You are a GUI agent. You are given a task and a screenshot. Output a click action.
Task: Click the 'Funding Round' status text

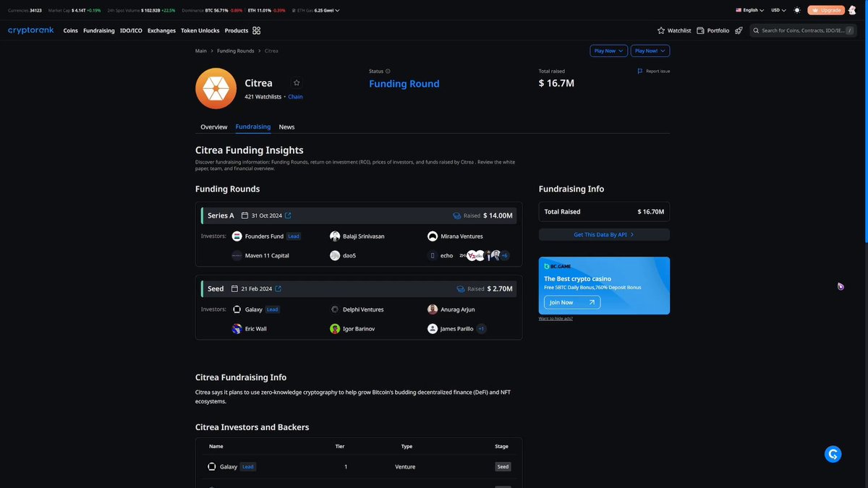click(404, 84)
